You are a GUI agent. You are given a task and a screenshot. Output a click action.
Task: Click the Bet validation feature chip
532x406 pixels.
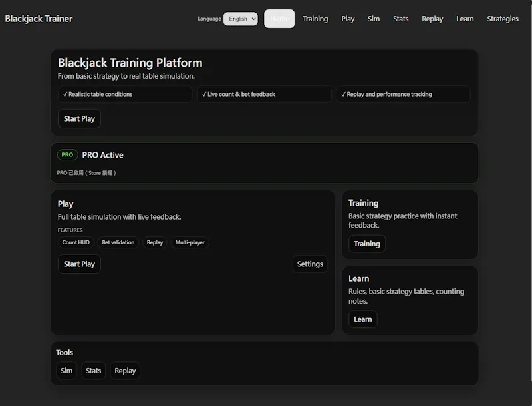point(118,242)
